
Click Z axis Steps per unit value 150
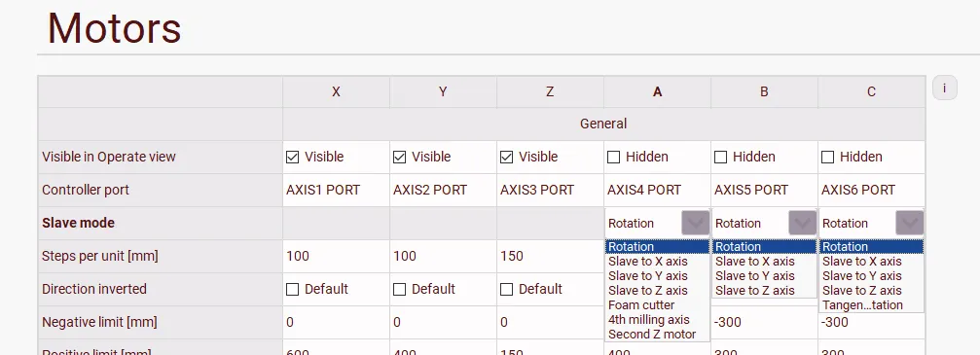click(512, 256)
